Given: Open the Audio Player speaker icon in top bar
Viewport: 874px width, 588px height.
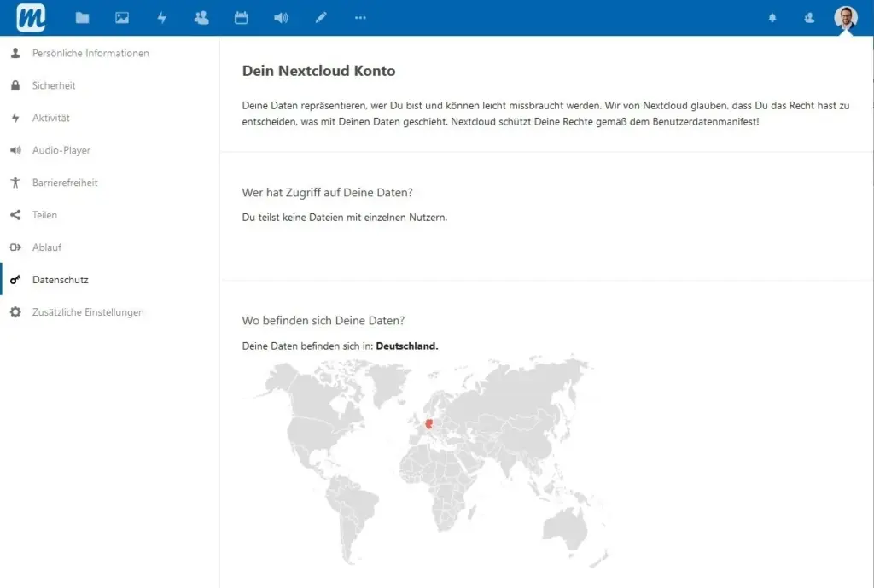Looking at the screenshot, I should click(281, 18).
